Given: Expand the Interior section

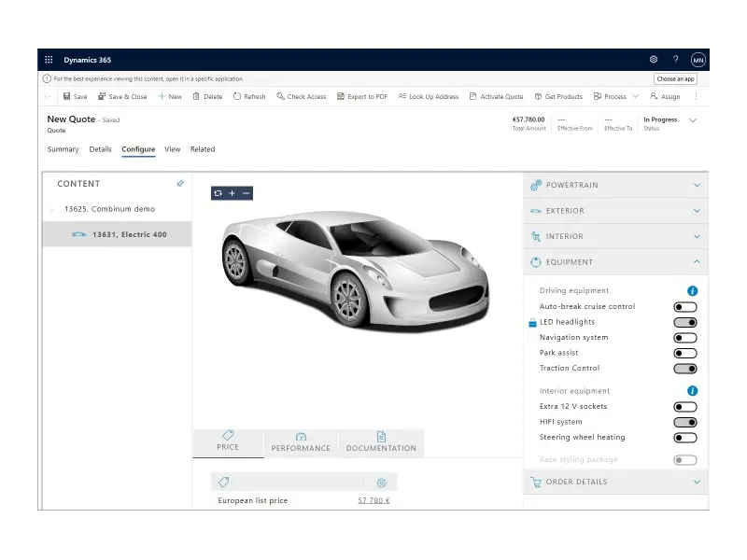Looking at the screenshot, I should pos(615,236).
